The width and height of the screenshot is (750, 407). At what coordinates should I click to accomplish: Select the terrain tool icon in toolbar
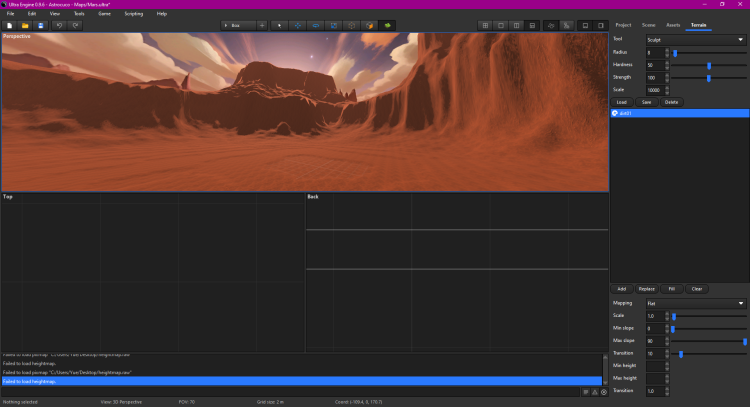pos(387,24)
